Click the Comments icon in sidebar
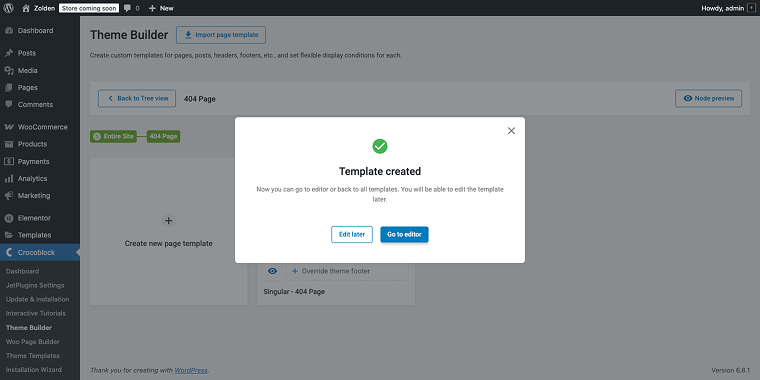 [x=9, y=104]
